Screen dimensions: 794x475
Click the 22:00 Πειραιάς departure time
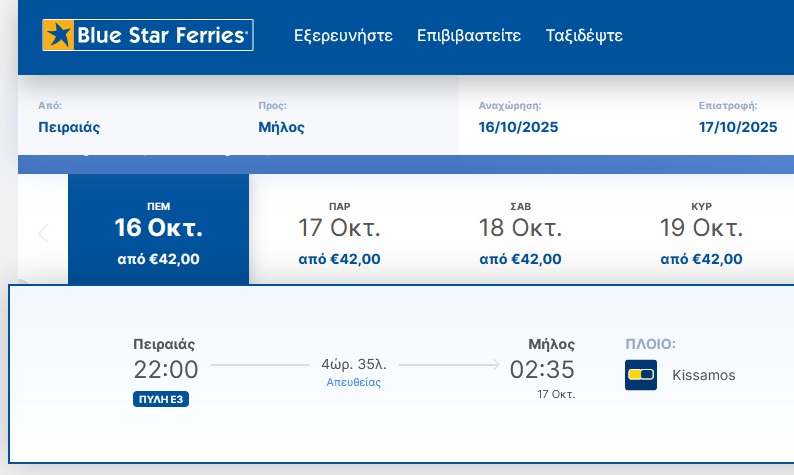point(166,369)
